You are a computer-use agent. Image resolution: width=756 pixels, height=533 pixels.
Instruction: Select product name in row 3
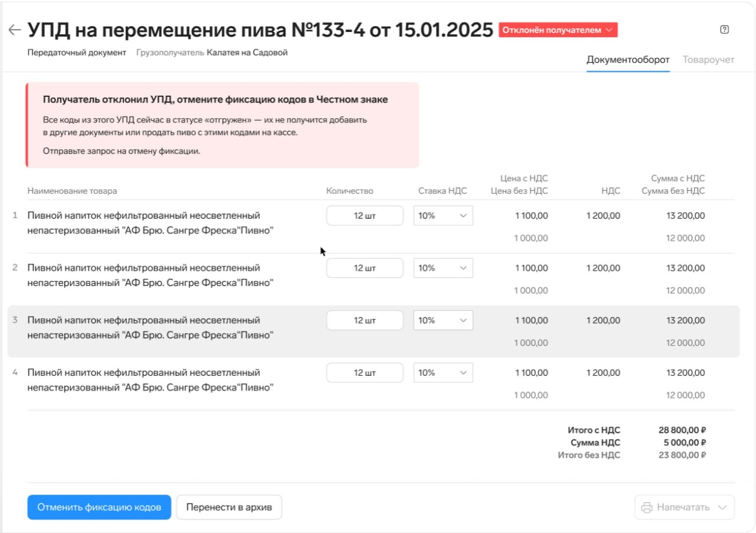pyautogui.click(x=151, y=327)
